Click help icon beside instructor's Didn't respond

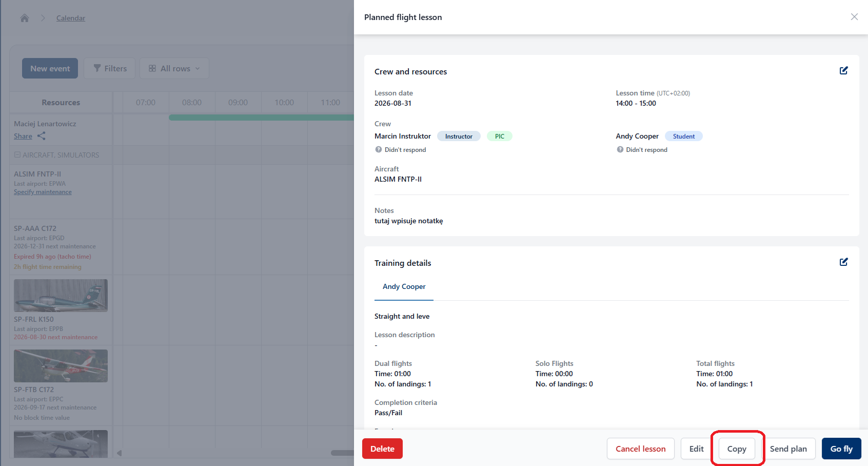tap(379, 149)
